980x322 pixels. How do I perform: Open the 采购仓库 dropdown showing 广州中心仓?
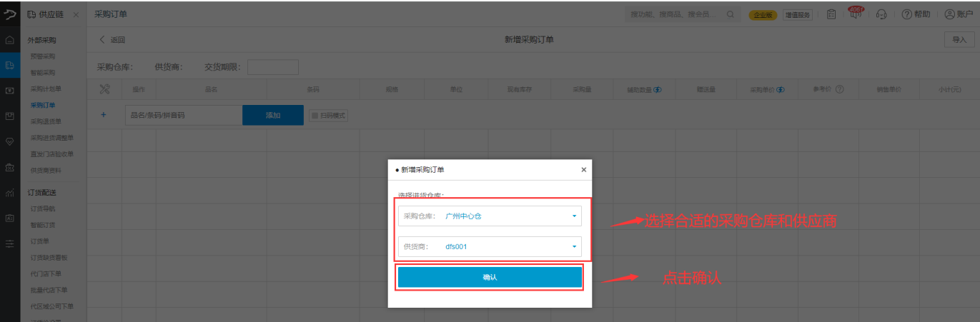coord(490,216)
